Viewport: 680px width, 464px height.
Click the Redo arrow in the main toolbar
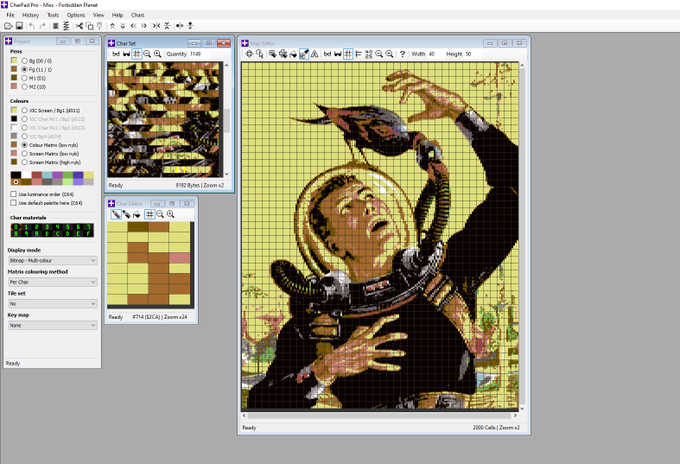[x=42, y=26]
